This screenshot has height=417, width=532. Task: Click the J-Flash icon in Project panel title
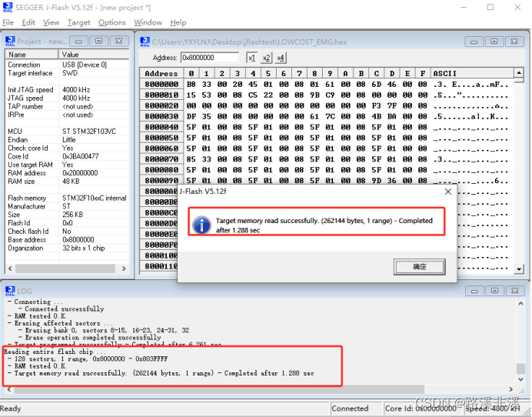pyautogui.click(x=10, y=42)
